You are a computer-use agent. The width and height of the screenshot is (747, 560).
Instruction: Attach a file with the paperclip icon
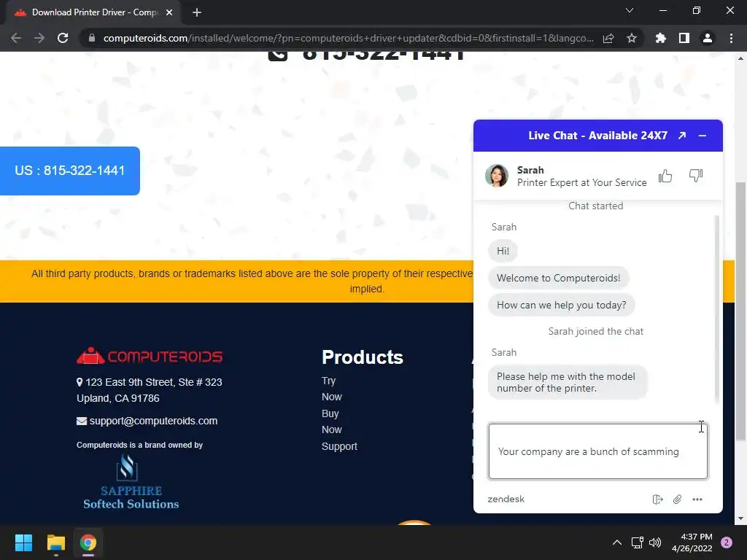pos(677,499)
